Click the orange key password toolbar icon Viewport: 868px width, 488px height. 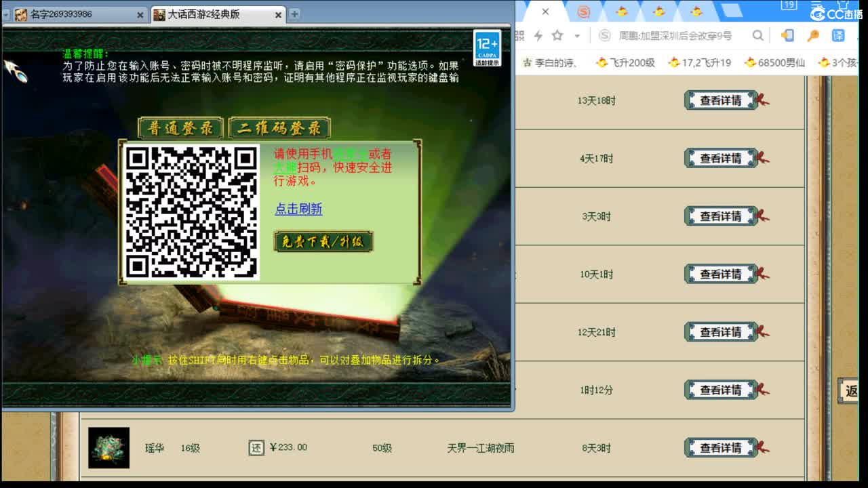(813, 35)
